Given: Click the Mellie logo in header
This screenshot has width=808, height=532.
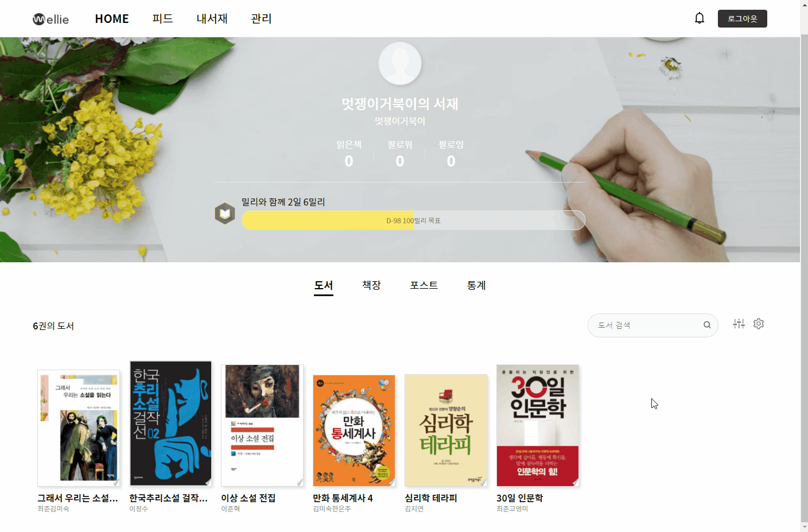Looking at the screenshot, I should 50,19.
